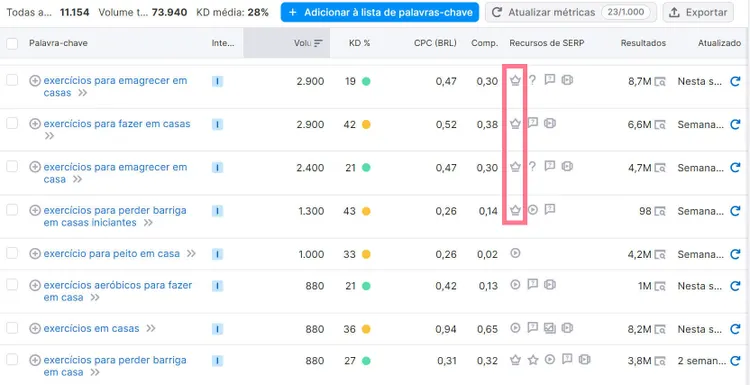The height and width of the screenshot is (385, 750).
Task: Refresh the 'perder barriga em casa' row updated 2 semanas
Action: point(735,361)
